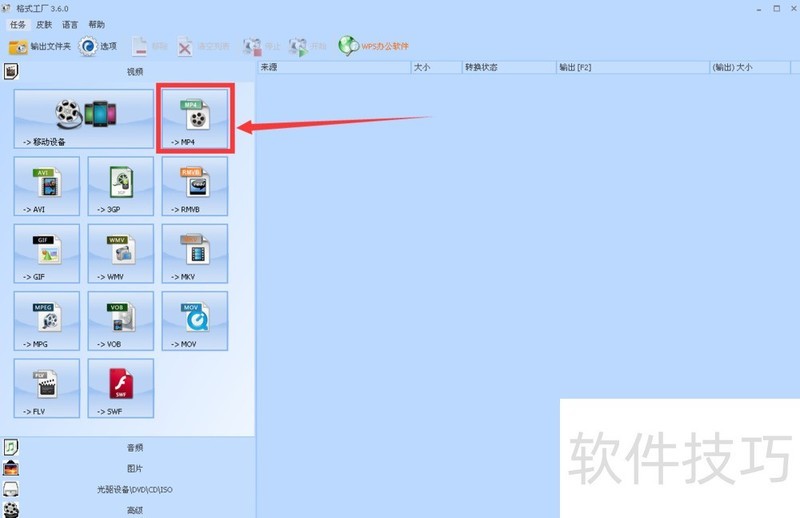Click the 输出 [F2] column header
Viewport: 800px width, 518px height.
633,67
